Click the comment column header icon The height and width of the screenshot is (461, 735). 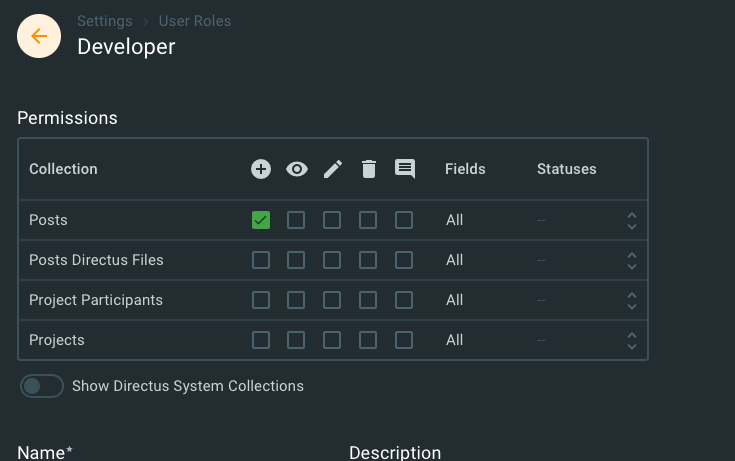(x=405, y=169)
